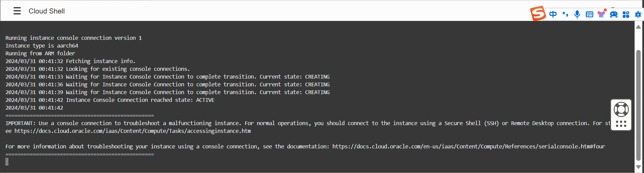Click the grid dots handle below lifebuoy
Viewport: 644px width, 173px height.
pos(621,124)
